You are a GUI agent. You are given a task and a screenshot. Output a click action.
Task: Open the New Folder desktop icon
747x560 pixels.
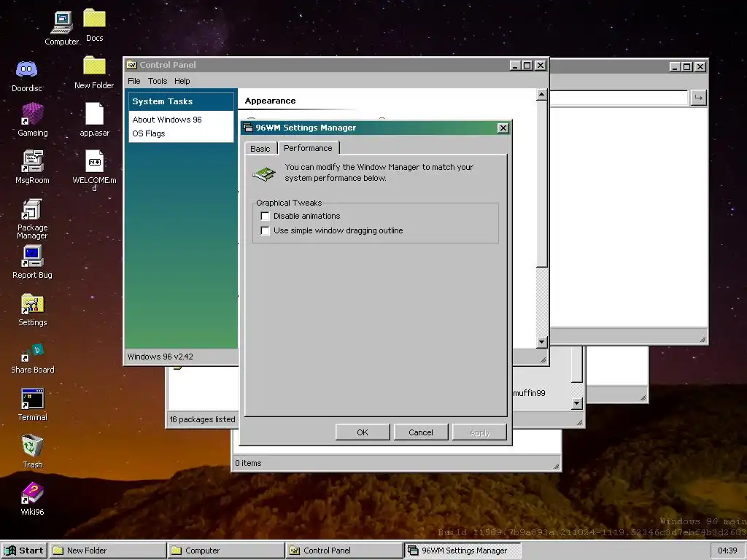click(94, 73)
